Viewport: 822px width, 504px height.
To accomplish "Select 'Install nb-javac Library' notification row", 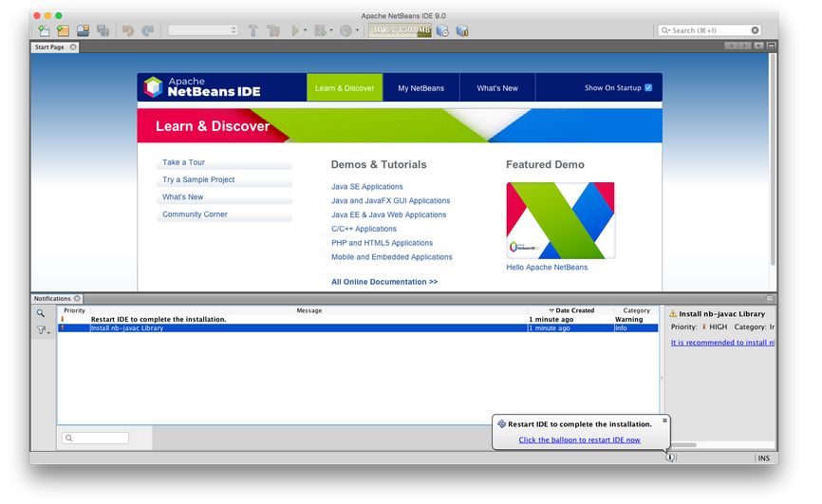I will point(358,328).
